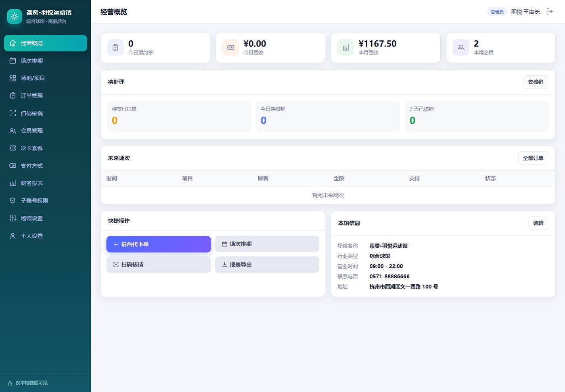Click the 7 天已核销 card
The width and height of the screenshot is (565, 392).
tap(477, 117)
